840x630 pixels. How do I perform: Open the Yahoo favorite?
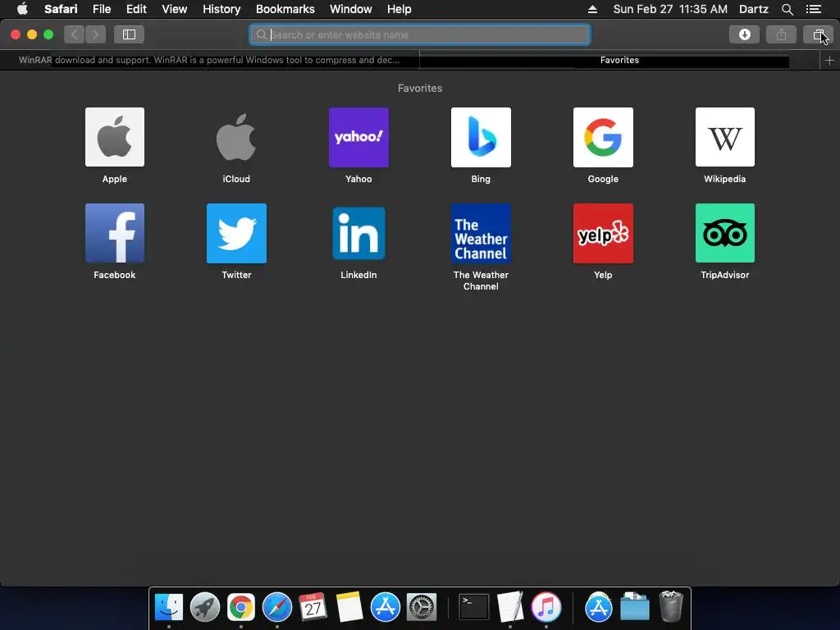[x=358, y=137]
